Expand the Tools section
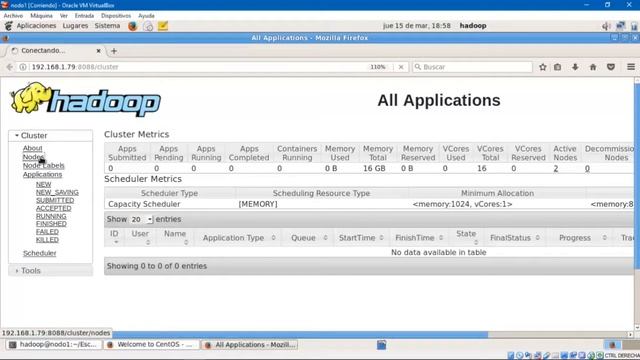Image resolution: width=640 pixels, height=360 pixels. [50, 271]
